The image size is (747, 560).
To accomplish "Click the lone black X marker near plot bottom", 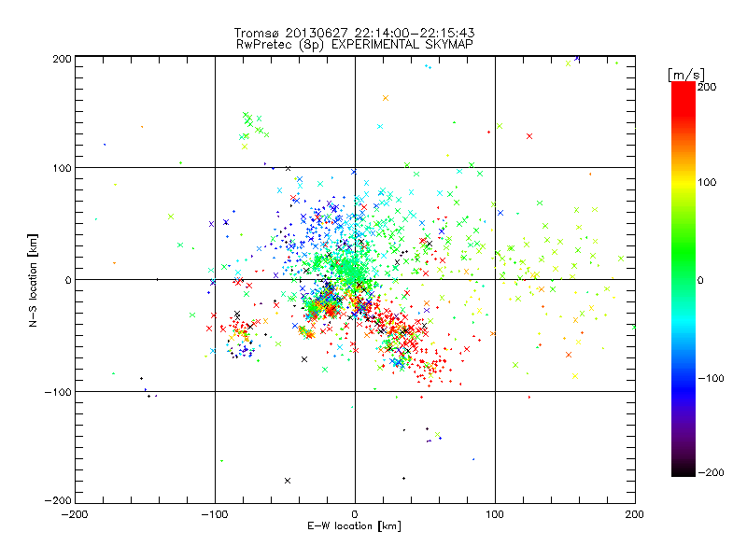I will coord(288,481).
